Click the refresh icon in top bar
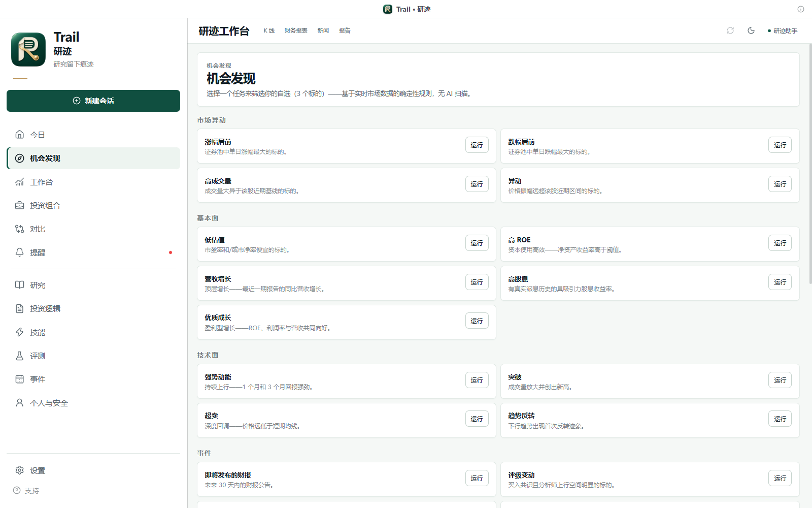The width and height of the screenshot is (812, 508). click(x=730, y=30)
